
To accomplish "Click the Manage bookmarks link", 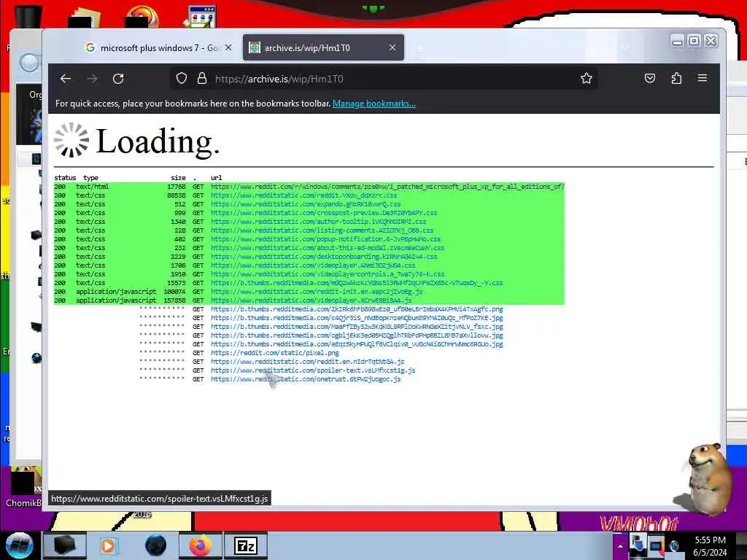I will coord(374,104).
